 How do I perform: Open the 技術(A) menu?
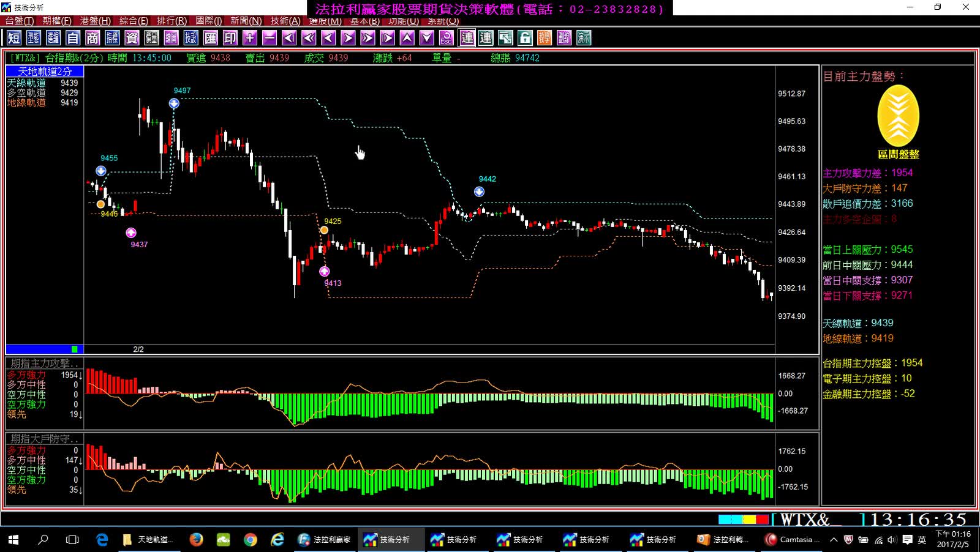(x=285, y=21)
